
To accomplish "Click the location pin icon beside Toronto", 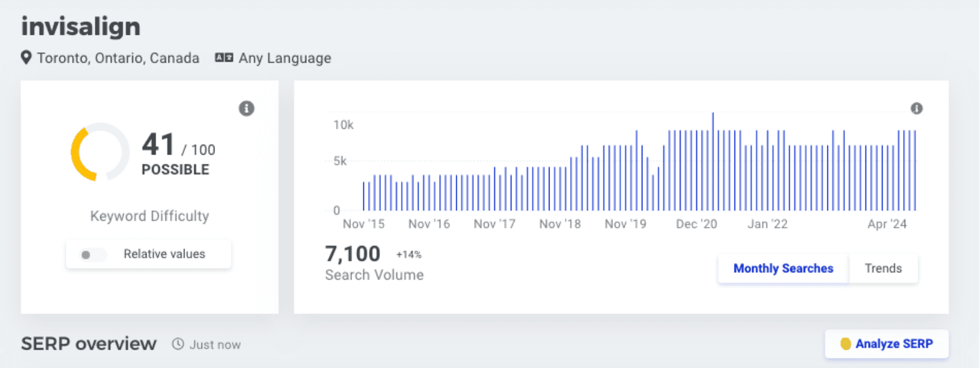I will [x=26, y=58].
